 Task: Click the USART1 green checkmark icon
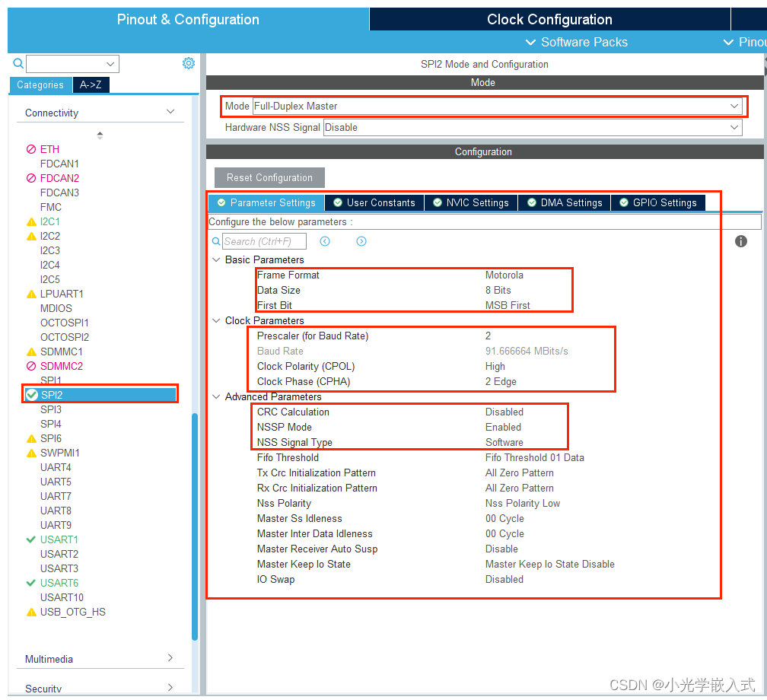click(30, 539)
